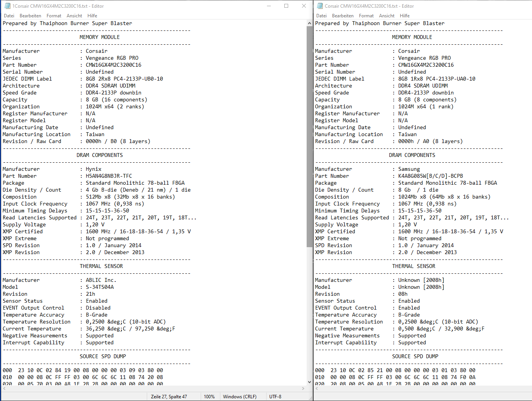The height and width of the screenshot is (401, 532).
Task: Click 'Unknown [2008h]' manufacturer value in right window
Action: (421, 280)
